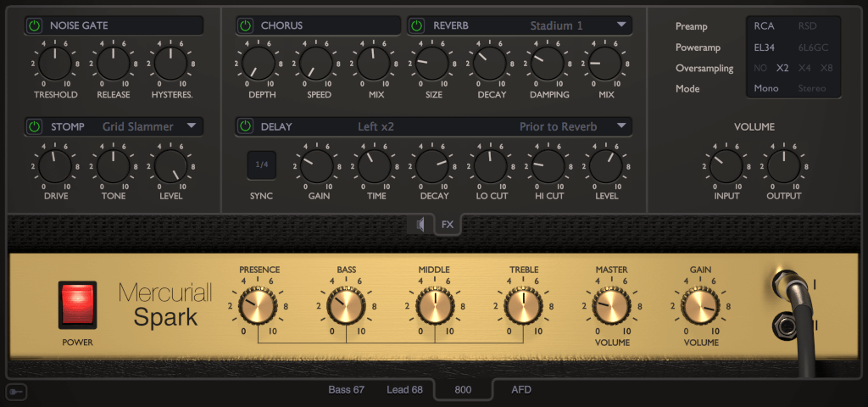
Task: Toggle the Chorus power icon
Action: coord(245,25)
